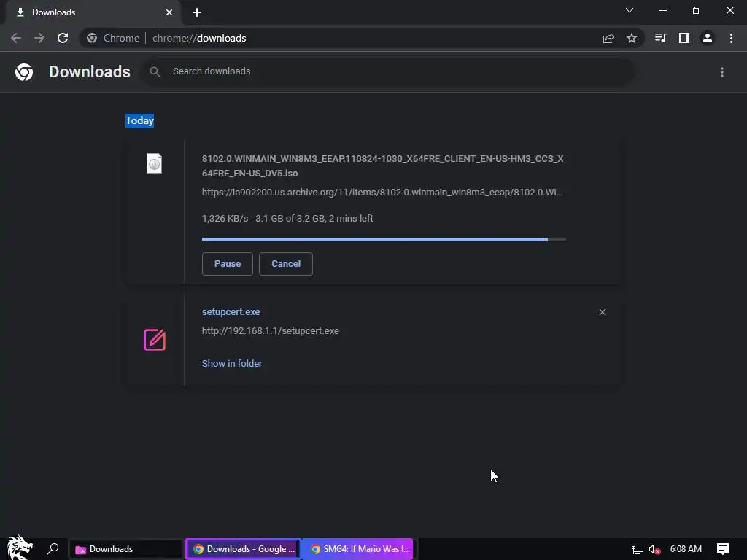
Task: Switch to Downloads - Google Chrome taskbar item
Action: point(244,549)
